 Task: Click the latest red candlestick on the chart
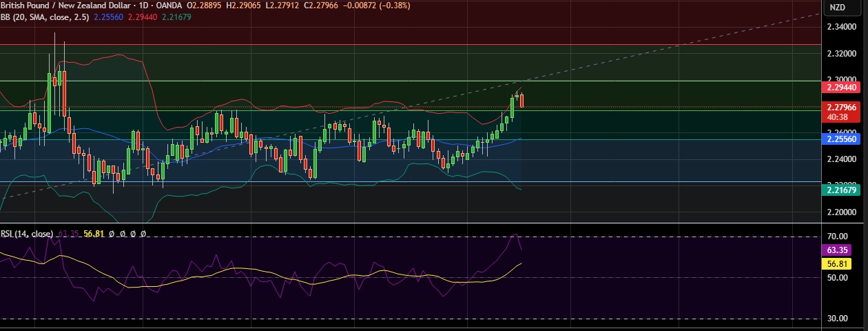(522, 101)
